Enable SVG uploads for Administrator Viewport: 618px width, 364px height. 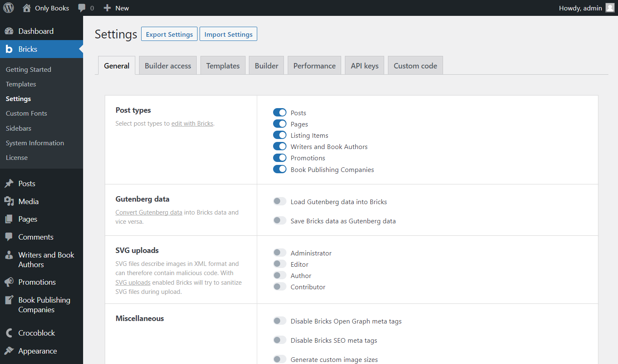point(280,253)
